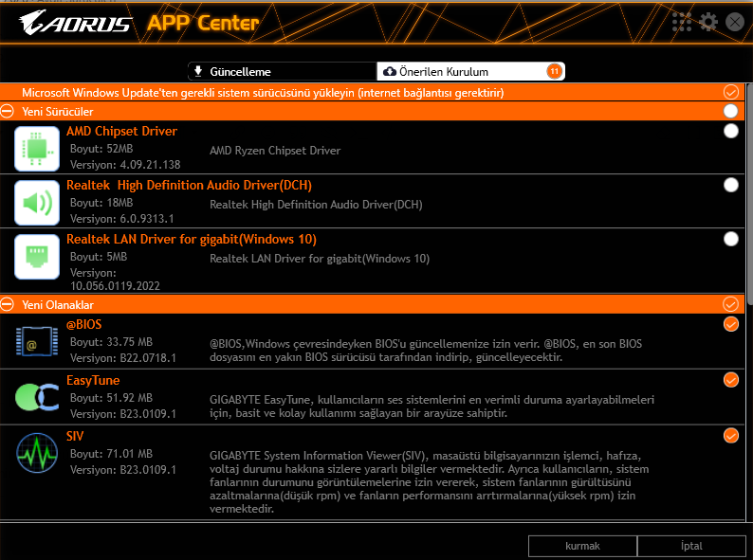Click the Microsoft Windows Update banner text

pyautogui.click(x=263, y=93)
